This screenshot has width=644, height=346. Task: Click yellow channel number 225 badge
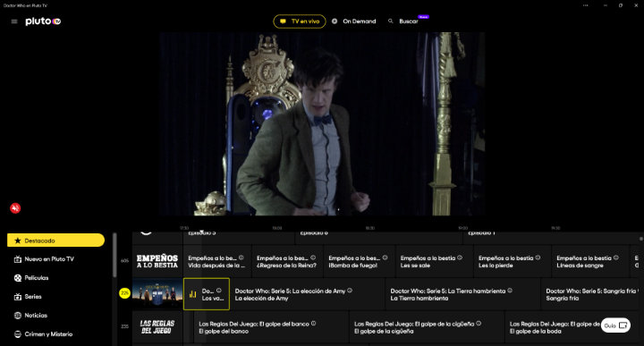point(124,293)
